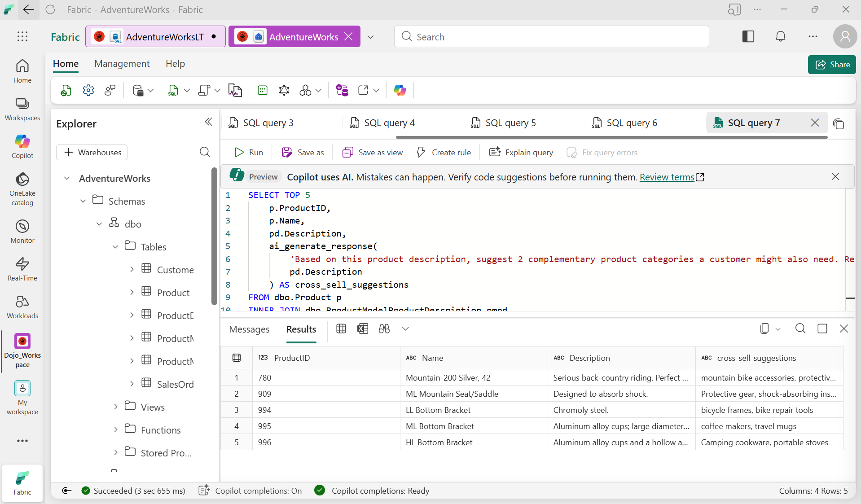
Task: Open in Excel from the results toolbar
Action: click(x=363, y=329)
